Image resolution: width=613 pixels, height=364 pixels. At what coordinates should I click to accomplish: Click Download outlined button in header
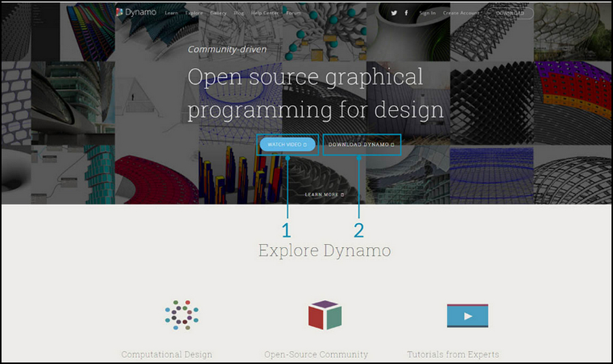(x=510, y=14)
